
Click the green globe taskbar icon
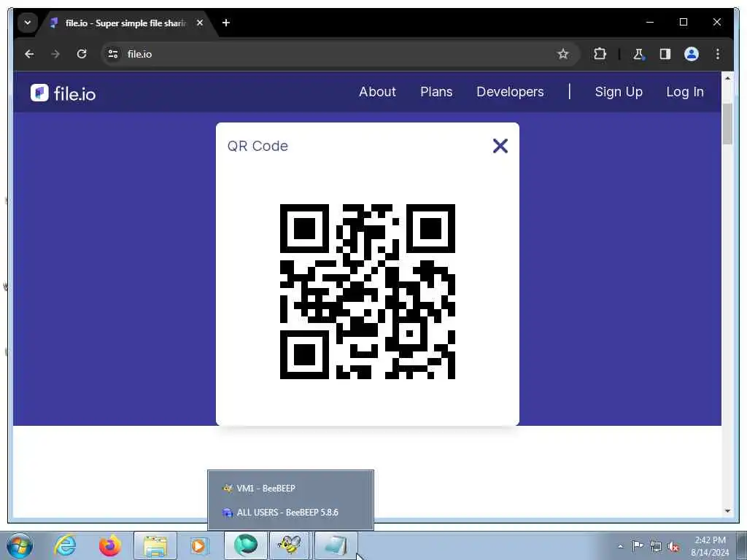click(245, 545)
